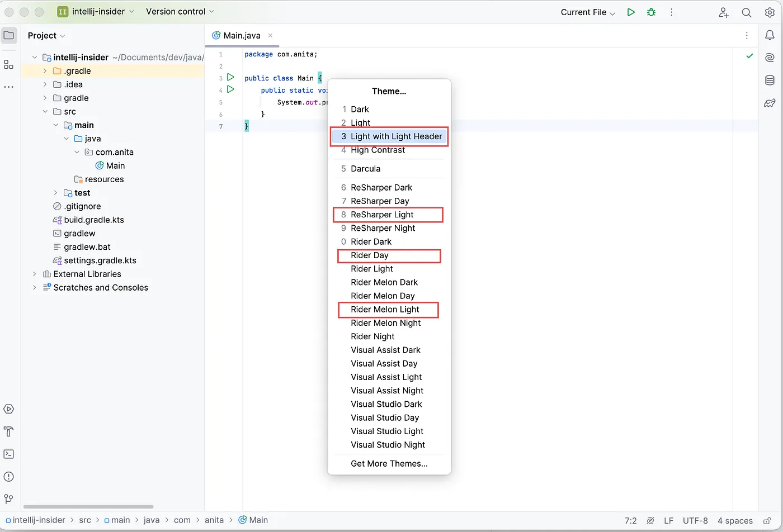
Task: Open the Problems tool window icon
Action: [x=8, y=477]
